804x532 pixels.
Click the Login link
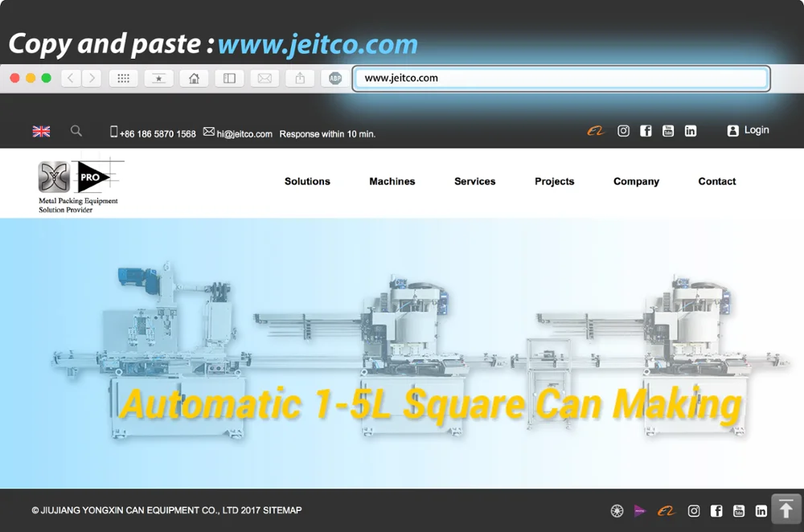tap(749, 130)
